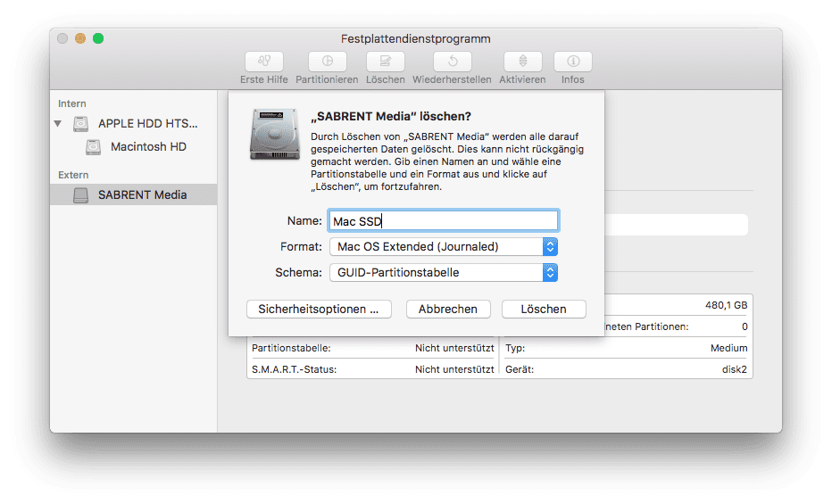Click the hard drive icon in dialog
Image resolution: width=832 pixels, height=504 pixels.
click(x=274, y=134)
